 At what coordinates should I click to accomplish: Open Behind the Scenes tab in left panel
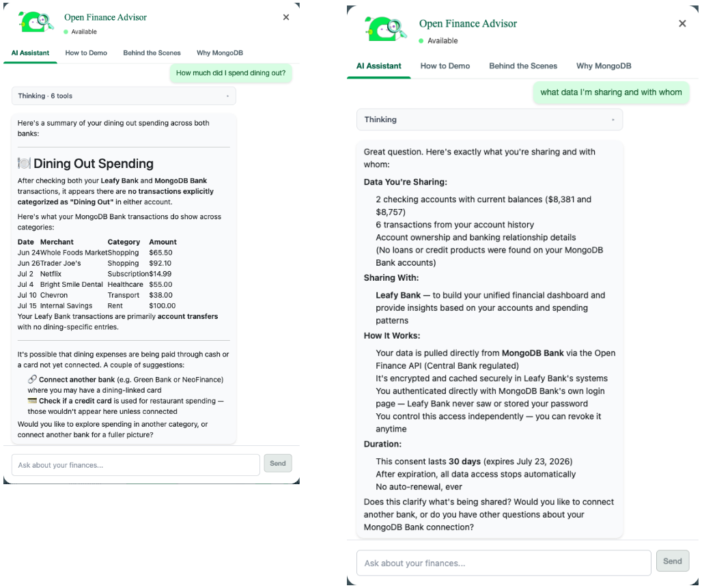point(152,53)
